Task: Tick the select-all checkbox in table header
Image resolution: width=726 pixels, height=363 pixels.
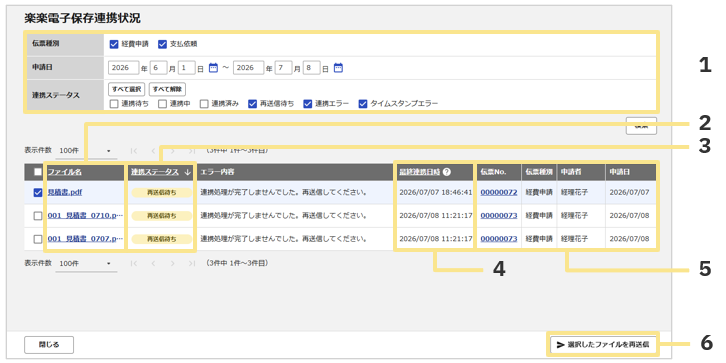Action: coord(38,172)
